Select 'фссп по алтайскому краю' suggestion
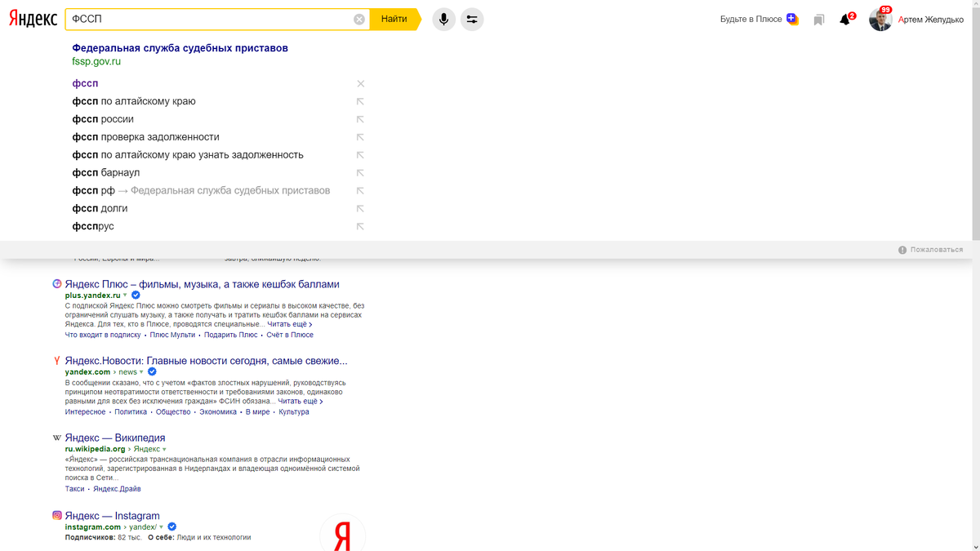This screenshot has width=980, height=551. pos(134,101)
